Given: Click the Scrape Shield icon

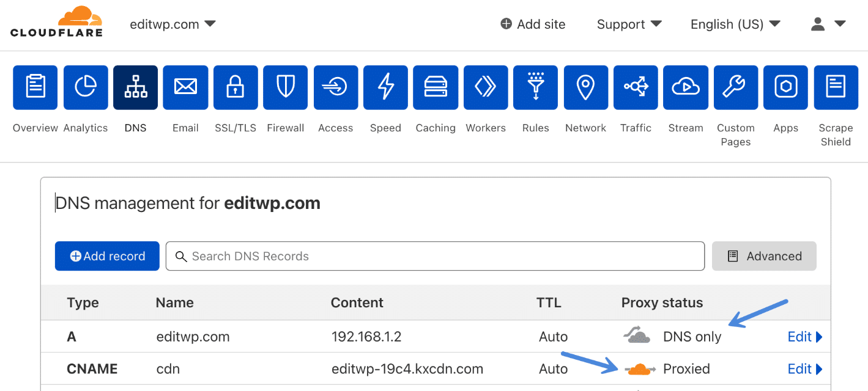Looking at the screenshot, I should point(836,87).
